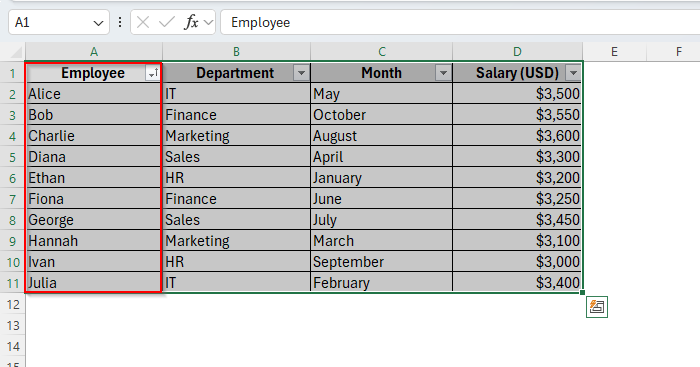Click the Employee header cell
Image resolution: width=700 pixels, height=367 pixels.
click(94, 73)
